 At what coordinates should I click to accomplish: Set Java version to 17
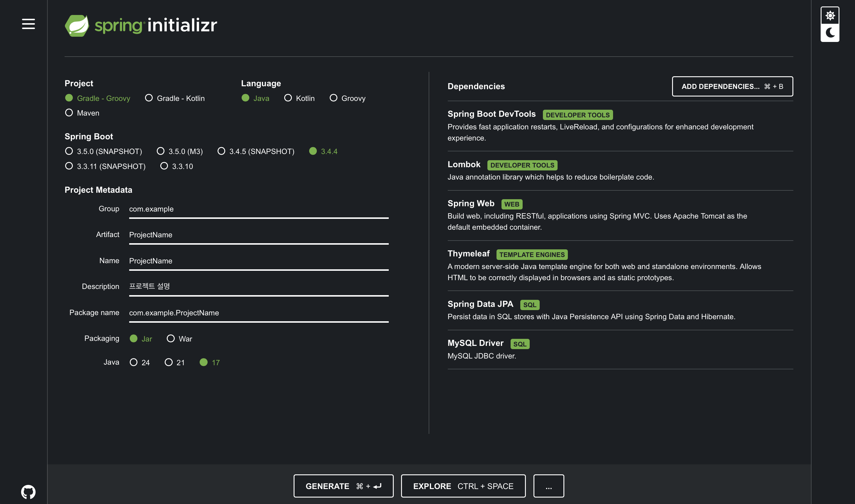pyautogui.click(x=210, y=362)
